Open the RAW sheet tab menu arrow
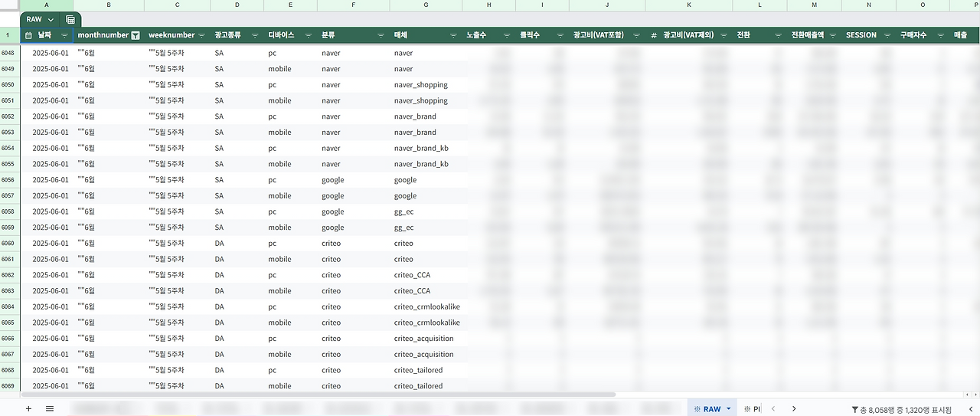Screen dimensions: 980x416 (728, 409)
